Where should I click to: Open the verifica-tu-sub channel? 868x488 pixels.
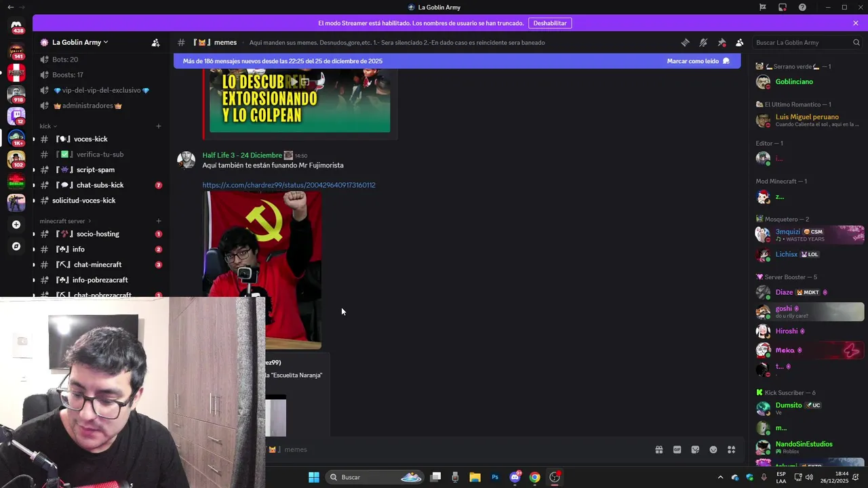click(101, 155)
